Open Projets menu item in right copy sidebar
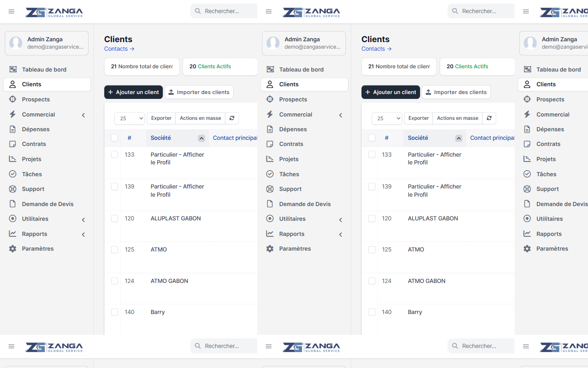This screenshot has height=368, width=588. [553, 159]
